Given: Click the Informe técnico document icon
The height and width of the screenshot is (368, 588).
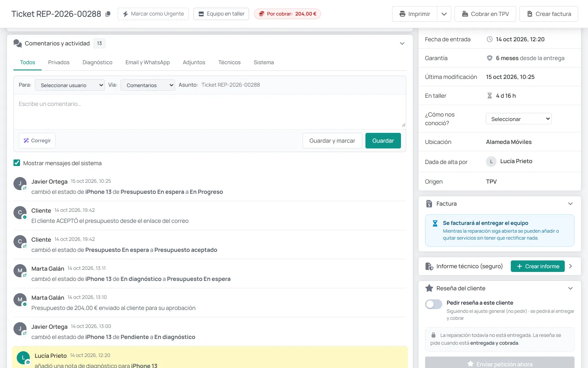Looking at the screenshot, I should coord(429,266).
